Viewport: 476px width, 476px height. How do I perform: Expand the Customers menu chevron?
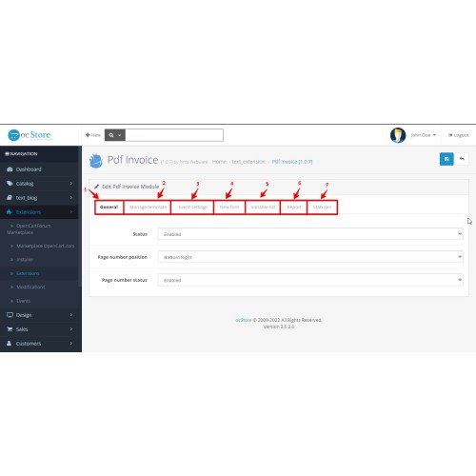(71, 344)
